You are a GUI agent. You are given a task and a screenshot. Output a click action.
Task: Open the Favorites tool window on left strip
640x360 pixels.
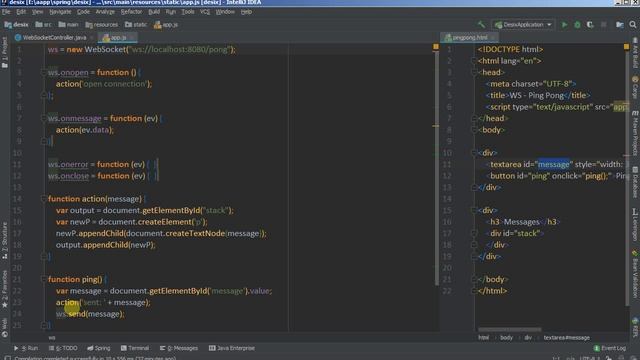pyautogui.click(x=4, y=289)
